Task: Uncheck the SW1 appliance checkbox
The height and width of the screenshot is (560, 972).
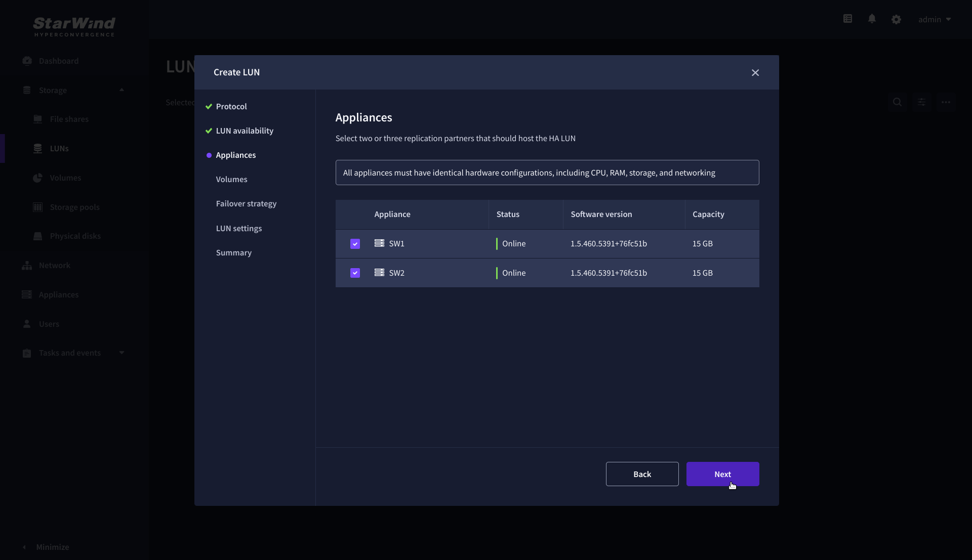Action: click(355, 244)
